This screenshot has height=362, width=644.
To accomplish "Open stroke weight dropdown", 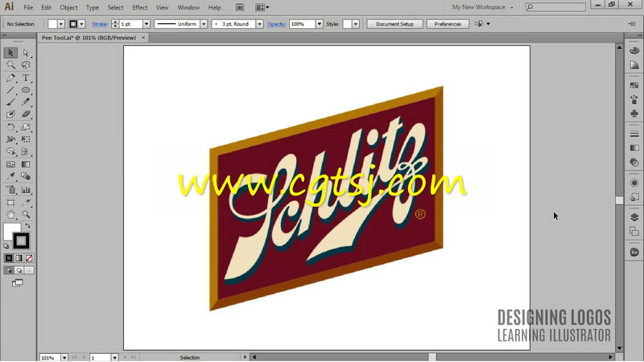I will (147, 24).
